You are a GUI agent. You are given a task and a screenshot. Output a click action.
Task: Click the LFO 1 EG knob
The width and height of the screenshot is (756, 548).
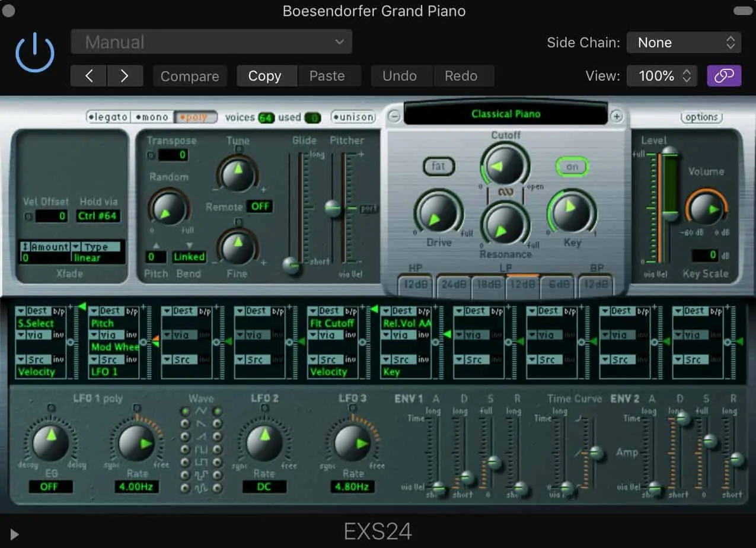click(50, 442)
